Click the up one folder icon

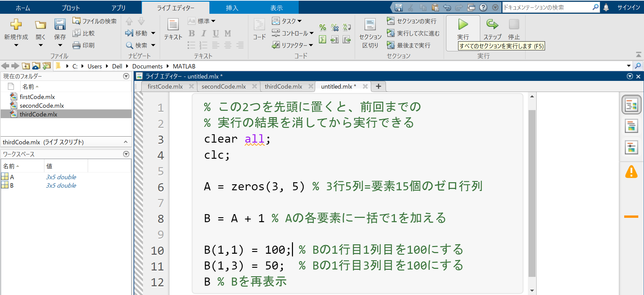[x=26, y=66]
